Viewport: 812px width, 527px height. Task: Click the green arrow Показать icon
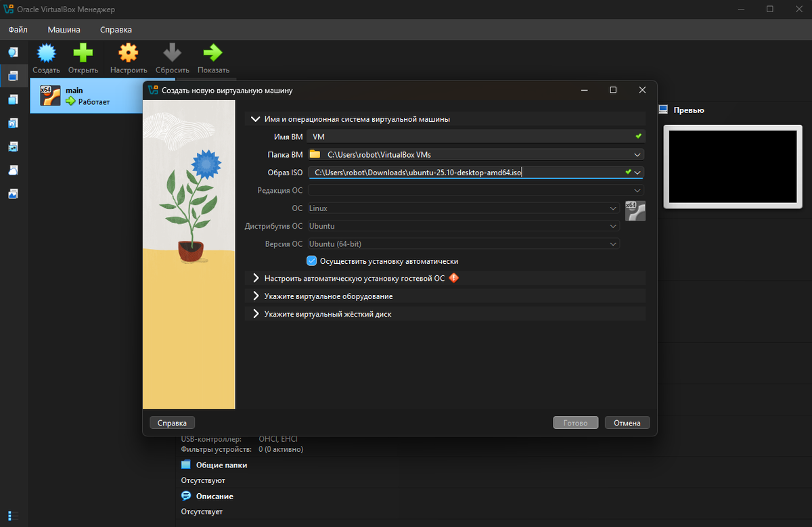[x=213, y=53]
